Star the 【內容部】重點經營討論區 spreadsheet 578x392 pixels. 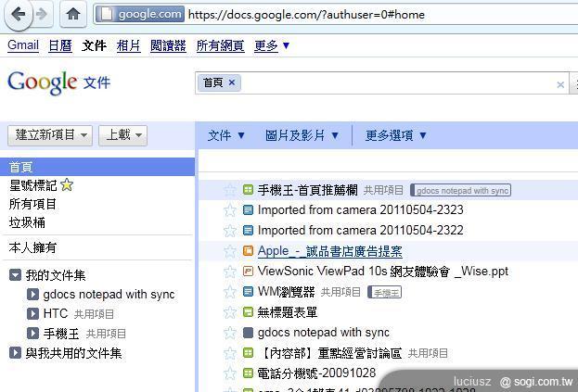[230, 353]
